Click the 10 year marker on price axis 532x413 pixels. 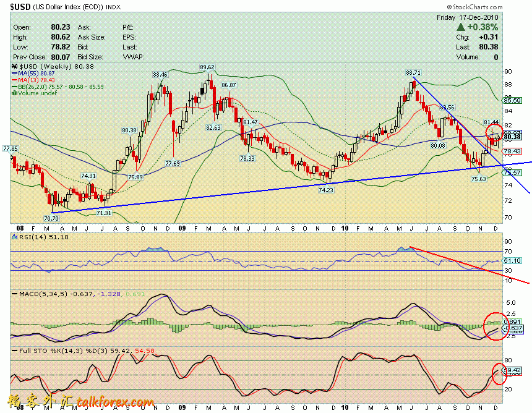tap(345, 228)
